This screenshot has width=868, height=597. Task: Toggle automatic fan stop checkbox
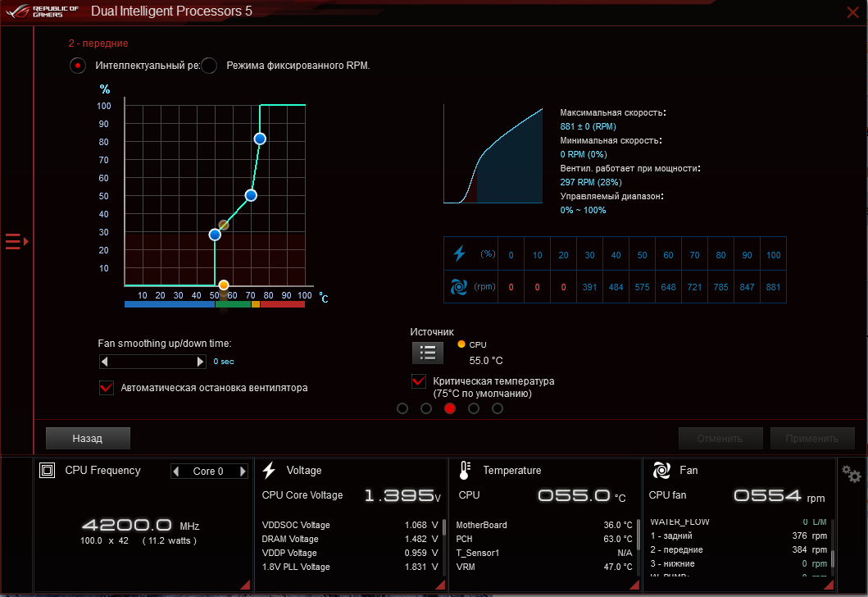pos(107,388)
